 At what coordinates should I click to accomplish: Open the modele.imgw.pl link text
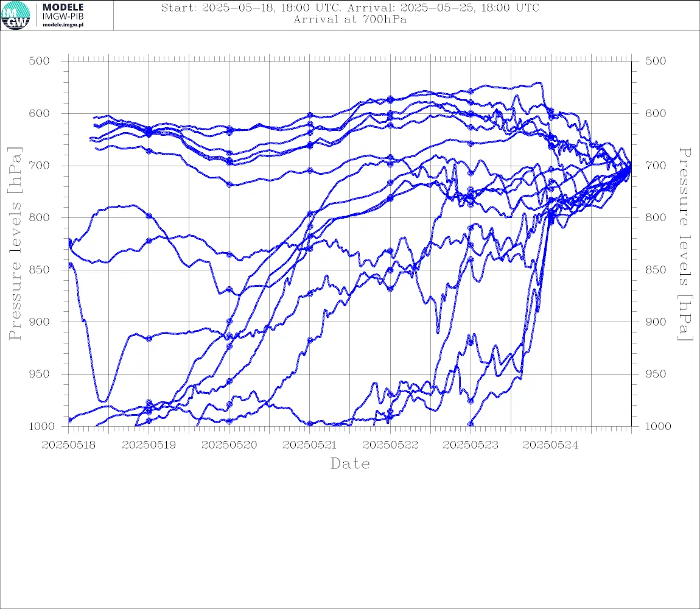pyautogui.click(x=63, y=25)
